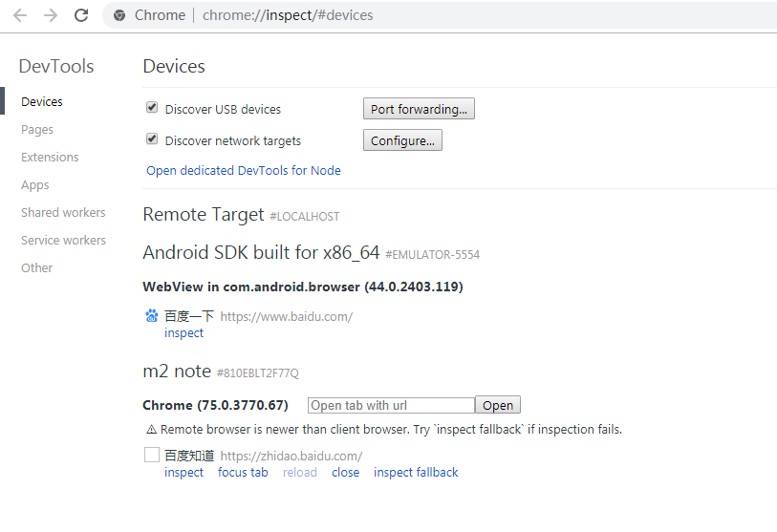Open Apps section in sidebar
The image size is (777, 532).
[x=34, y=184]
